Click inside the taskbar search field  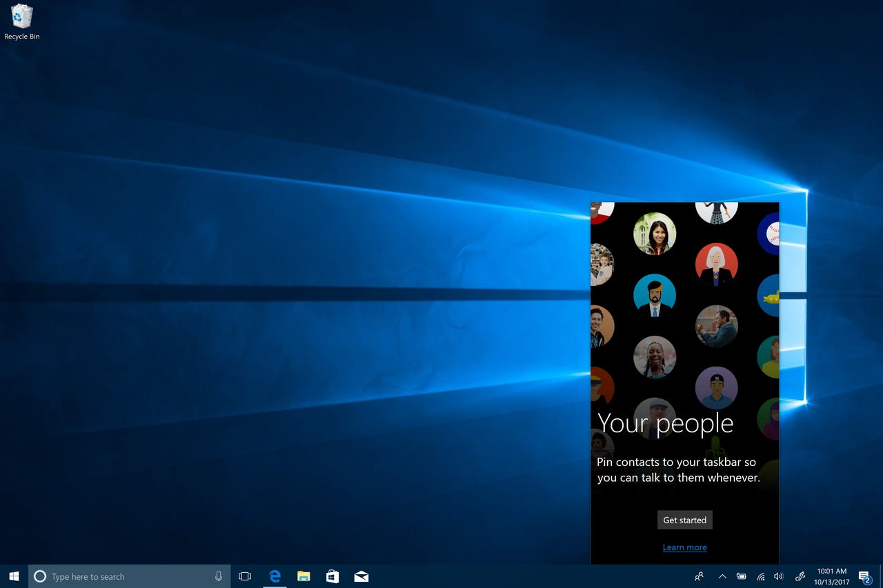point(124,576)
